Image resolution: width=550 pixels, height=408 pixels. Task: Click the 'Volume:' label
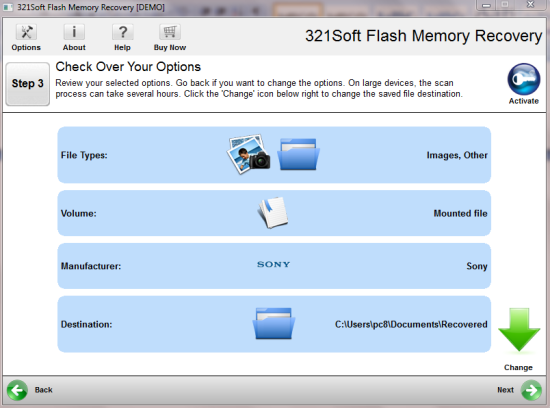[x=79, y=213]
